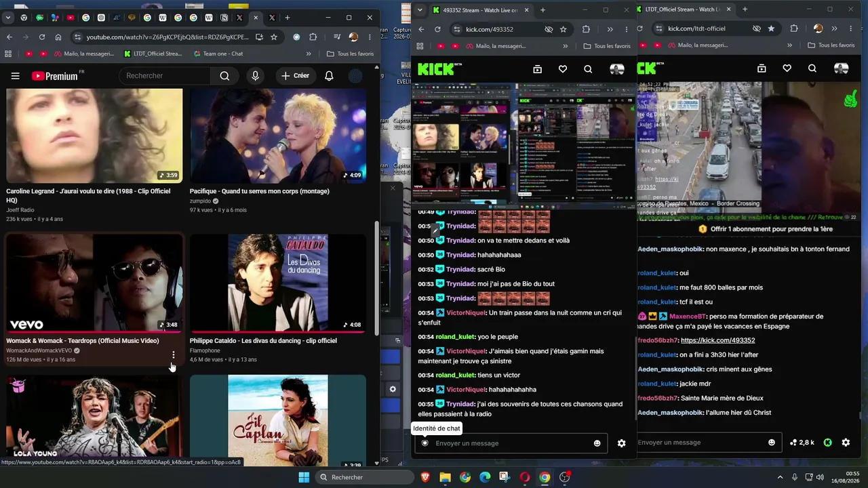Image resolution: width=868 pixels, height=488 pixels.
Task: Toggle the bookmark star on kick.com/ltdt-officiel
Action: [772, 28]
